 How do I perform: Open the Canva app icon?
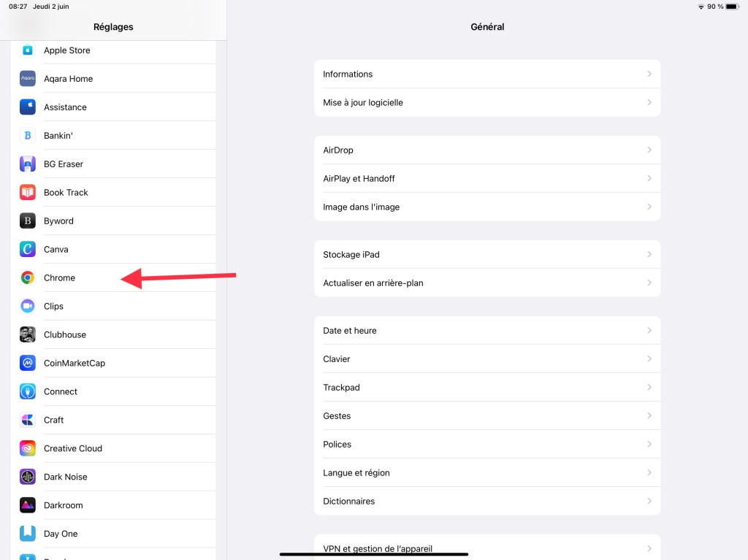[28, 249]
